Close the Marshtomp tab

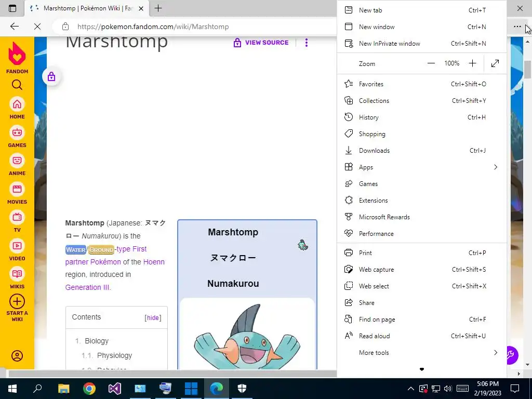click(x=141, y=8)
